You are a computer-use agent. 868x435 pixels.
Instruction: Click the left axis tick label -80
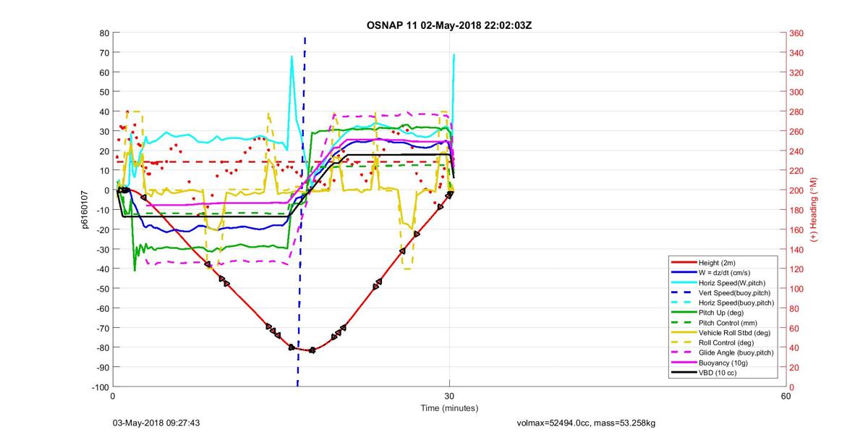pyautogui.click(x=104, y=348)
